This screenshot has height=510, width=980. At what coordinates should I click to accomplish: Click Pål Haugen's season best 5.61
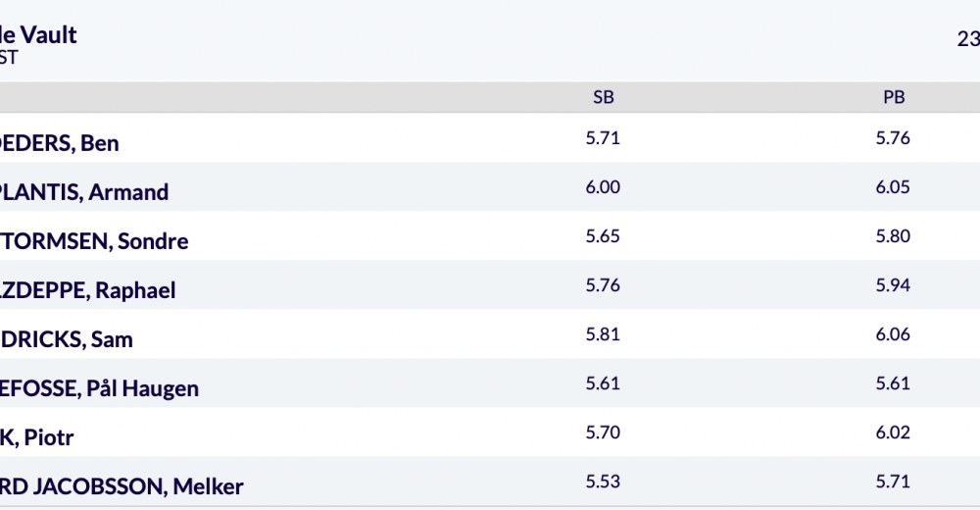coord(603,382)
